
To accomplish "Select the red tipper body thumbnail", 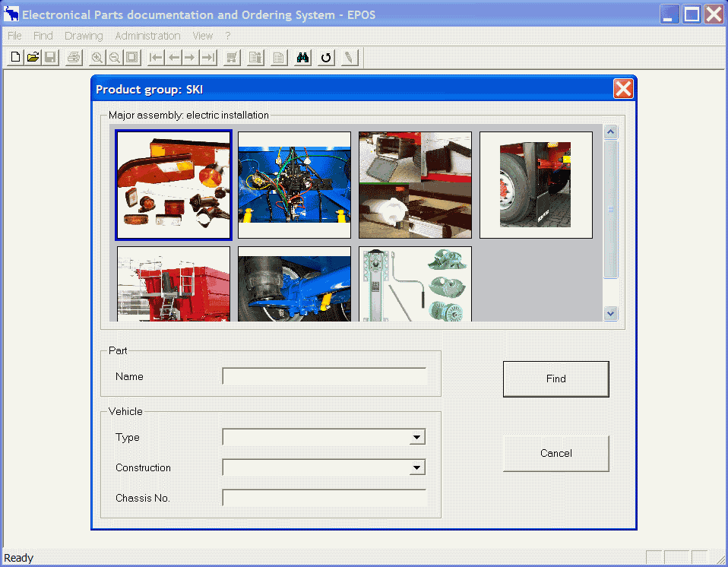I will 174,283.
